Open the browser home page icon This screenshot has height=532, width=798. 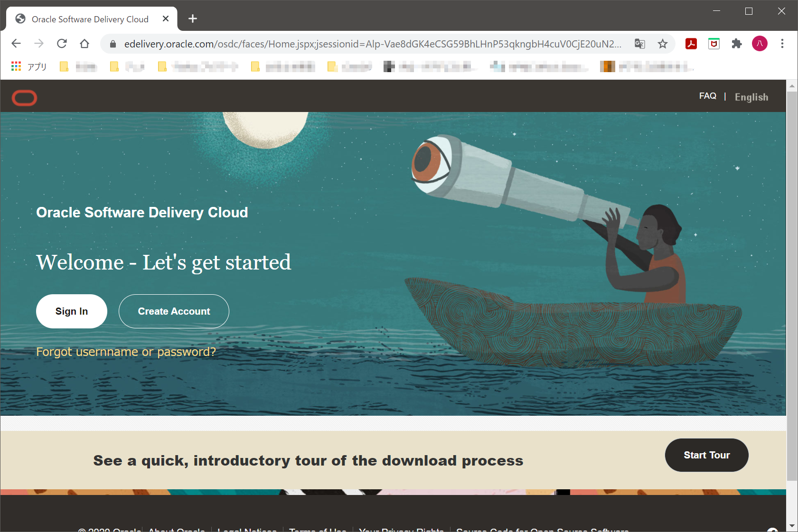[x=84, y=44]
